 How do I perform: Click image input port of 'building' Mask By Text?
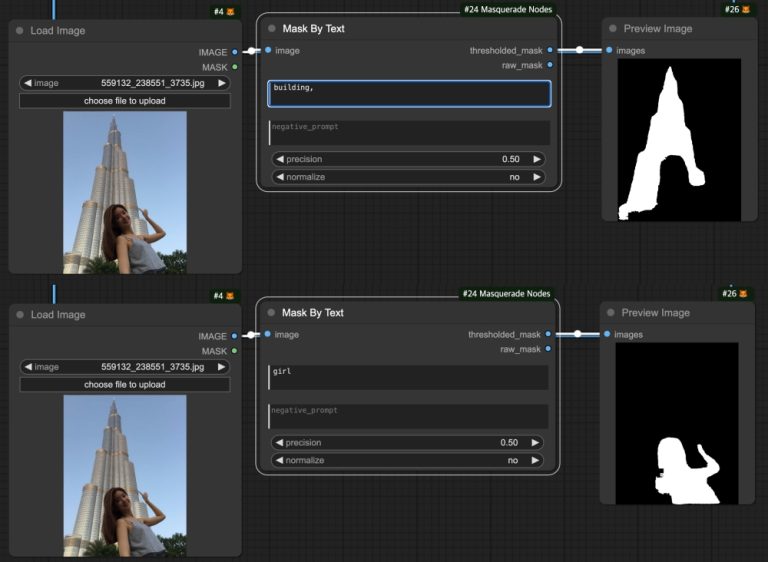tap(268, 50)
